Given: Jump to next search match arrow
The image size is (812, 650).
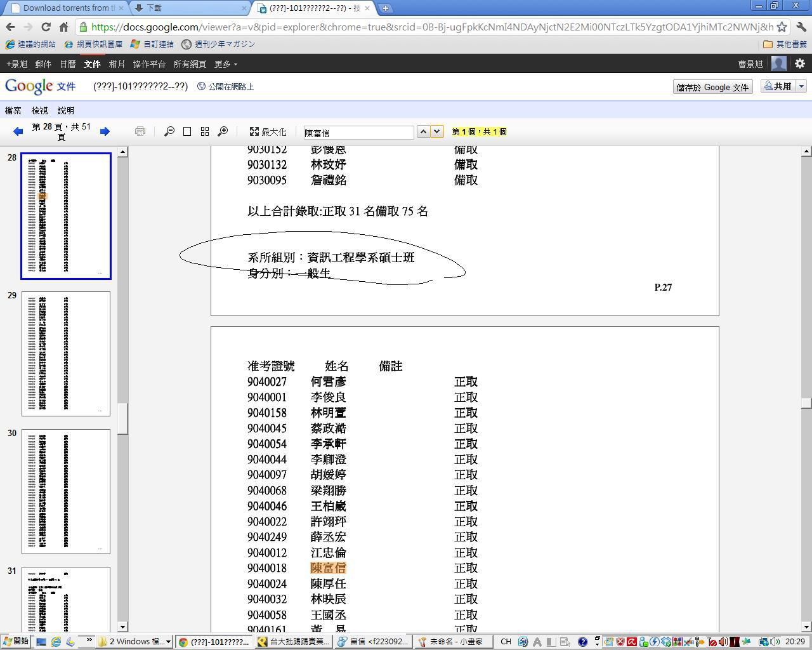Looking at the screenshot, I should point(436,131).
